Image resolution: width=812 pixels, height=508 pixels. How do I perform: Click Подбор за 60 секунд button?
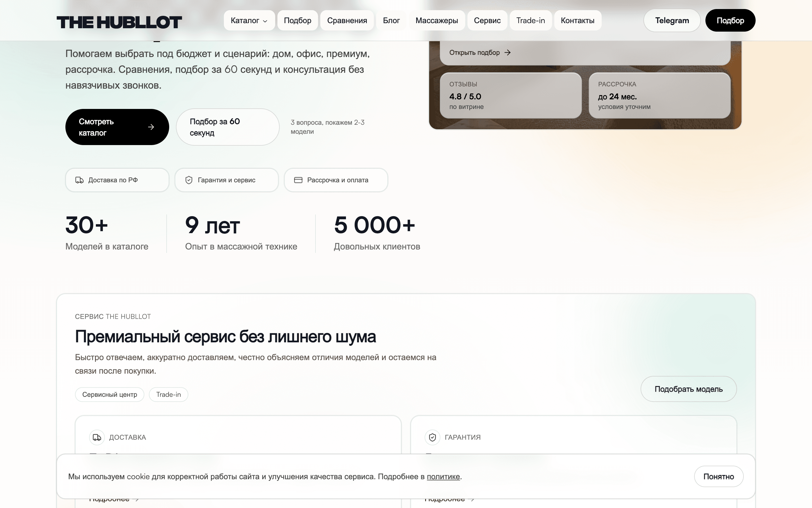(x=228, y=127)
